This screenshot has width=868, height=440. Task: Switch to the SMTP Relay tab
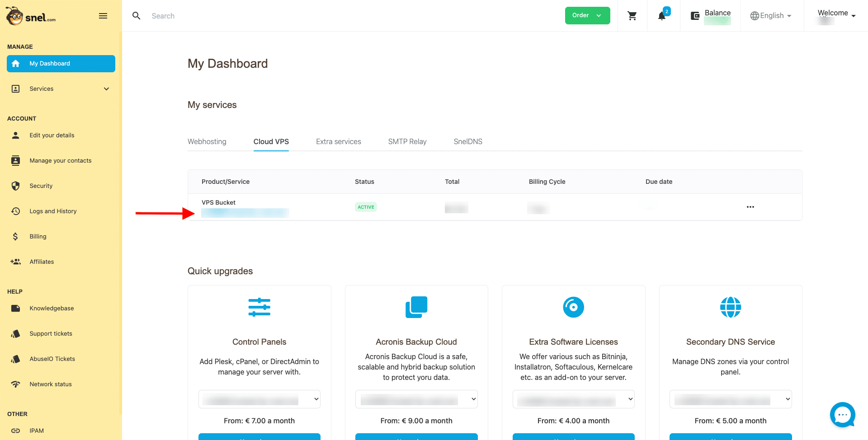407,141
